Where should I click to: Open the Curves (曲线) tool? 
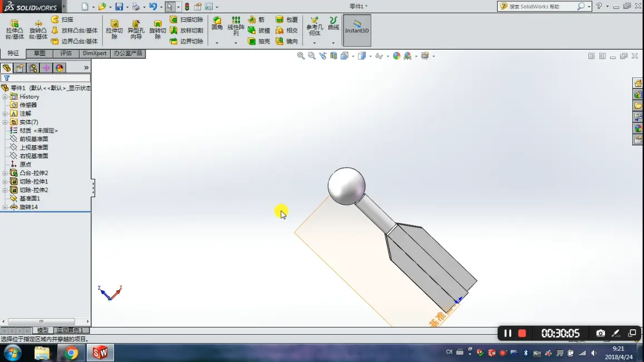click(x=333, y=24)
